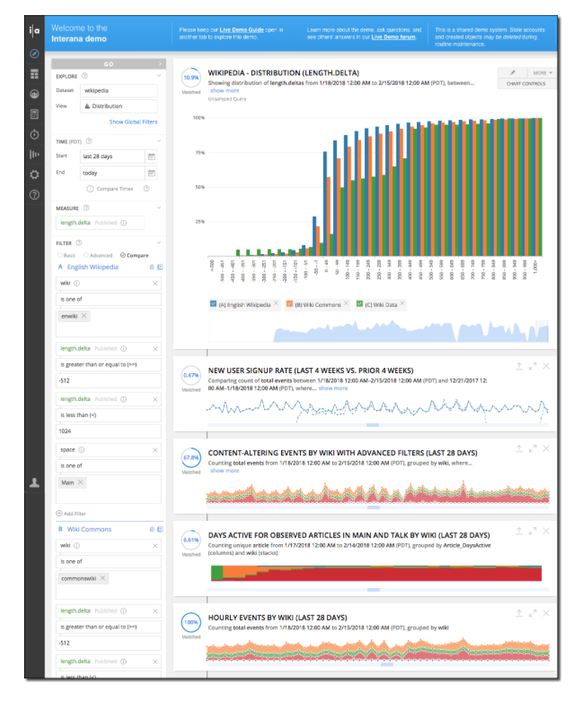588x701 pixels.
Task: Open the stopwatch icon in sidebar
Action: [35, 134]
